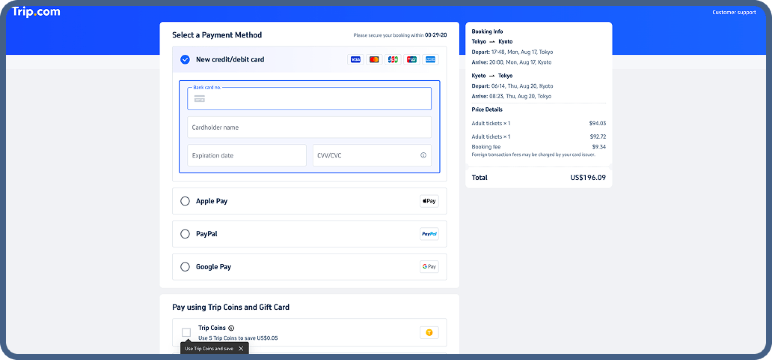The image size is (772, 360).
Task: Click the Cardholder name field
Action: click(309, 127)
